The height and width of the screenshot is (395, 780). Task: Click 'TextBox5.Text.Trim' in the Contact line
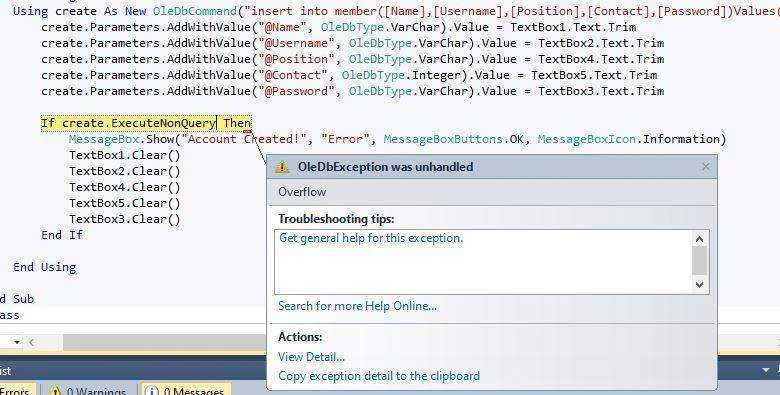(594, 75)
